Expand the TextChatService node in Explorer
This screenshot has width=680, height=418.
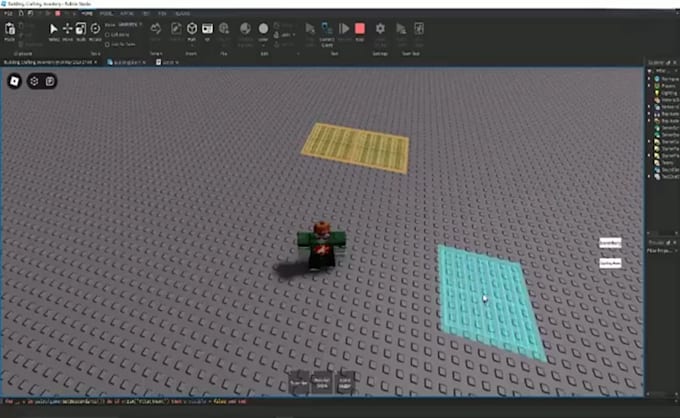pyautogui.click(x=649, y=176)
